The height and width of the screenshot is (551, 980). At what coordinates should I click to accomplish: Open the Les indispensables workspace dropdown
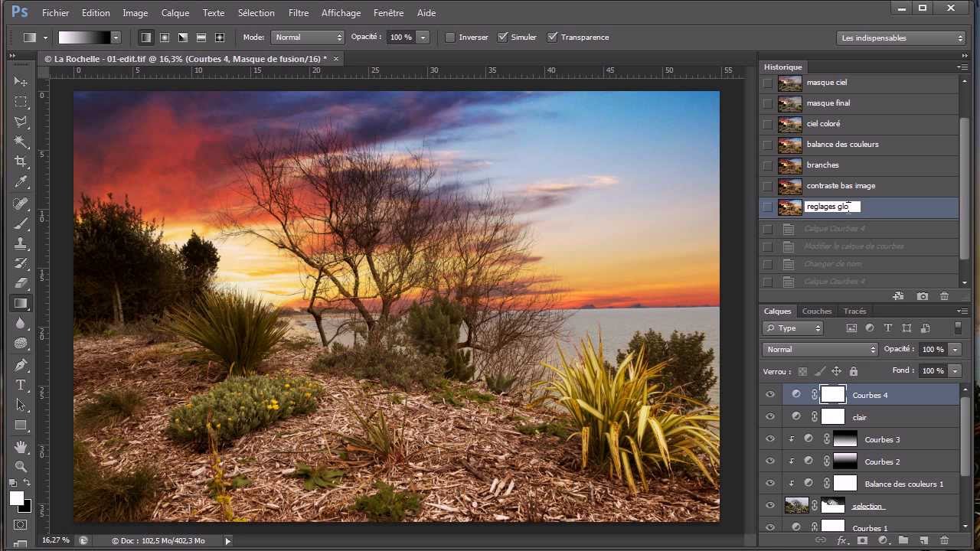[901, 37]
